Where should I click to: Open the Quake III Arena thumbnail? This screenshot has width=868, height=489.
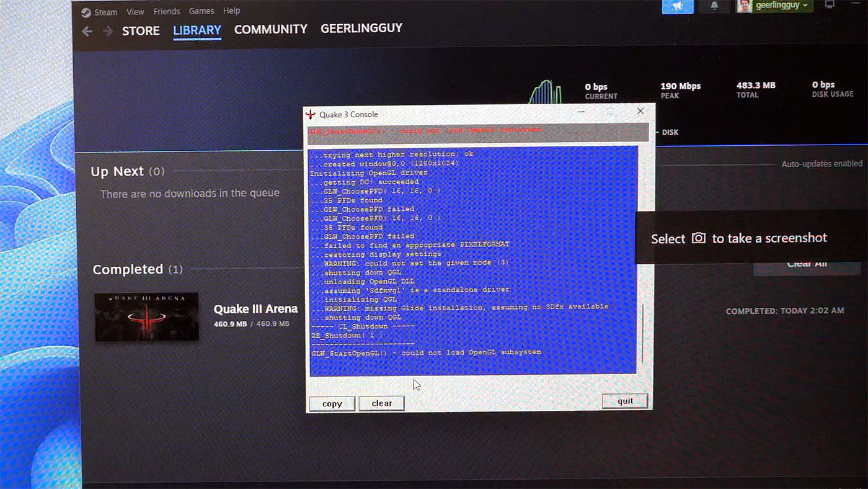[x=146, y=316]
